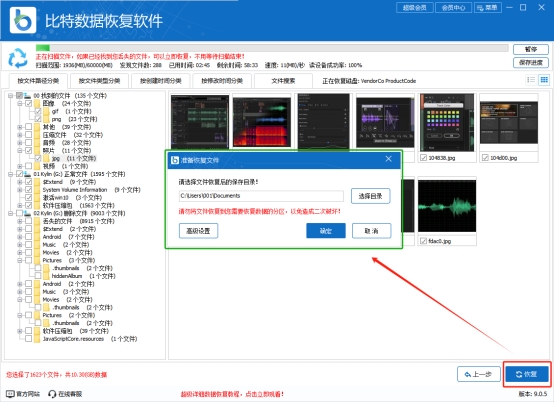Click 选择目录 in the dialog
Image resolution: width=554 pixels, height=402 pixels.
(370, 196)
